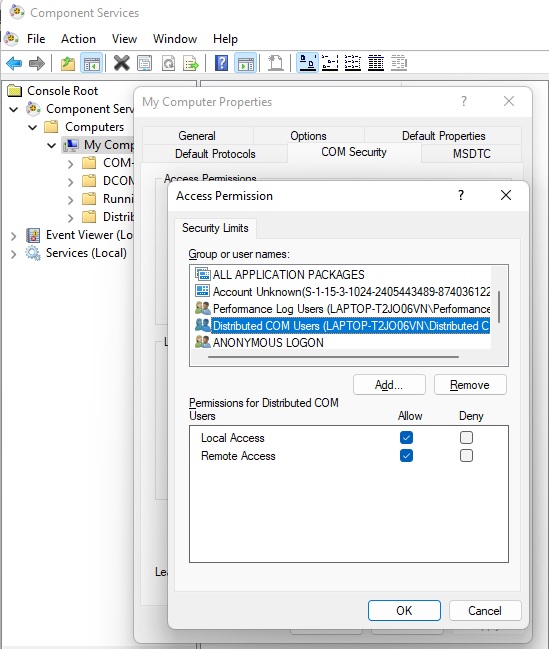Image resolution: width=549 pixels, height=649 pixels.
Task: Check Deny for Remote Access
Action: pyautogui.click(x=466, y=456)
